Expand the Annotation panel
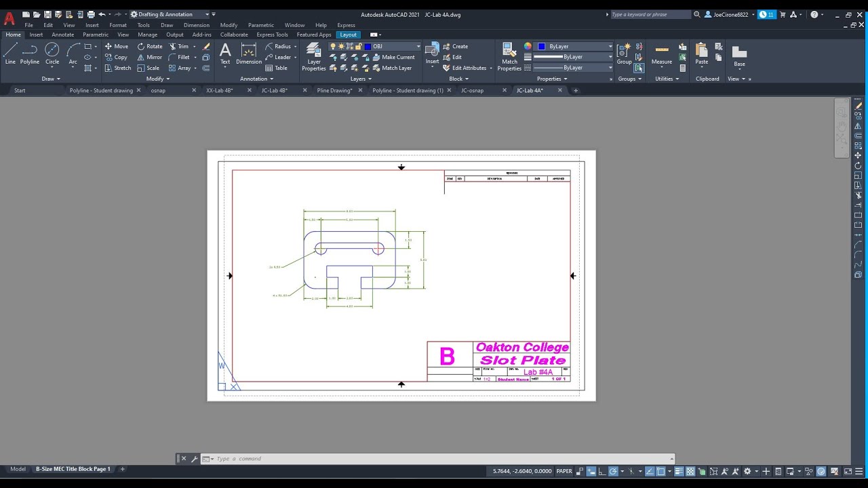The image size is (868, 488). (x=256, y=79)
